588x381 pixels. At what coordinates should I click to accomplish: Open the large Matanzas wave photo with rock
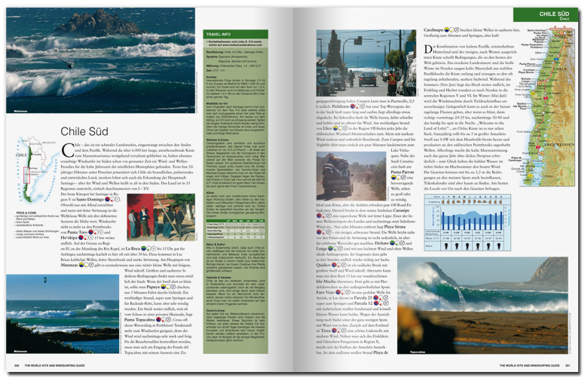pyautogui.click(x=100, y=60)
